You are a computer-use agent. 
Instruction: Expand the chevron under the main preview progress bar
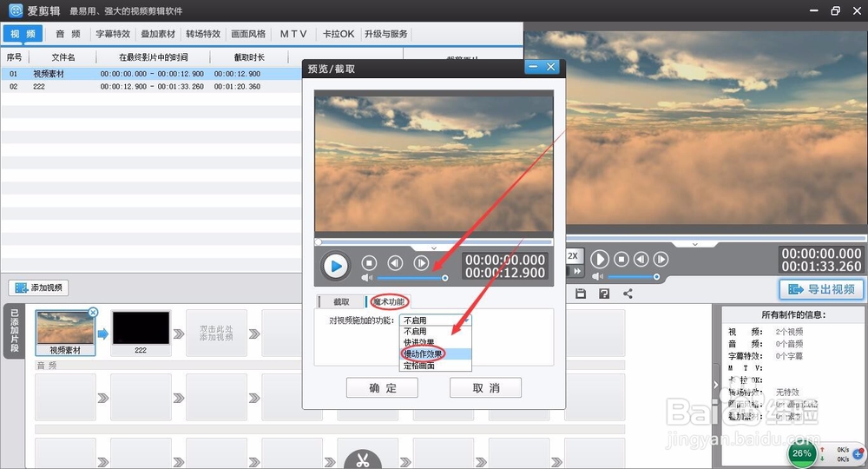click(x=694, y=244)
